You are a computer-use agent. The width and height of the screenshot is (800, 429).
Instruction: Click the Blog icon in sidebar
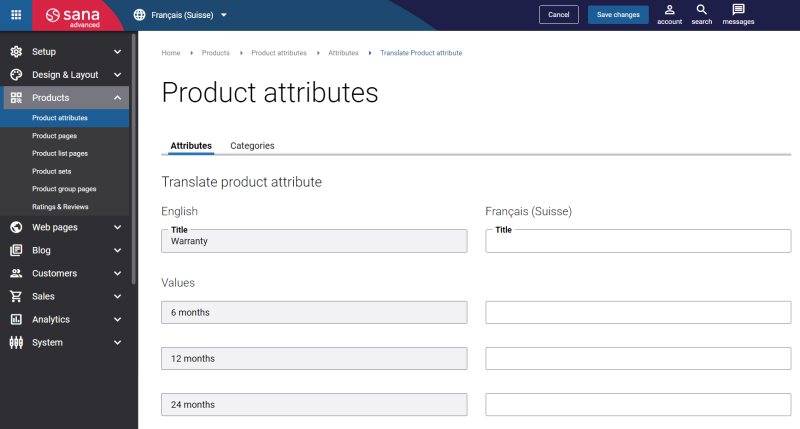pyautogui.click(x=16, y=250)
